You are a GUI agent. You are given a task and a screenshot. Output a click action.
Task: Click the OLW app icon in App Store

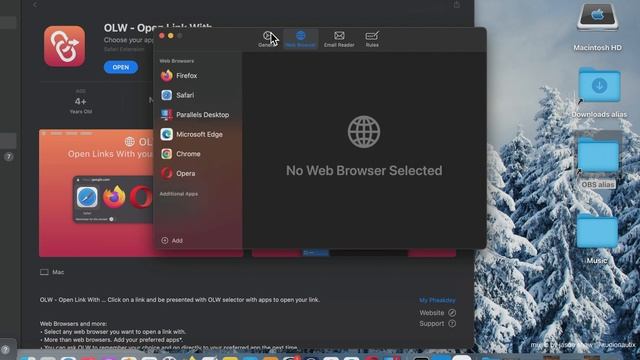click(64, 46)
